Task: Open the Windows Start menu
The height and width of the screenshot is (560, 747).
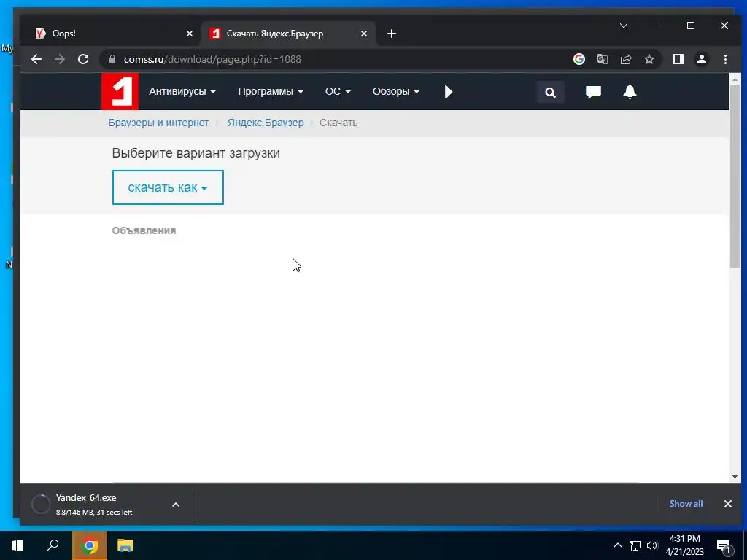Action: click(18, 545)
